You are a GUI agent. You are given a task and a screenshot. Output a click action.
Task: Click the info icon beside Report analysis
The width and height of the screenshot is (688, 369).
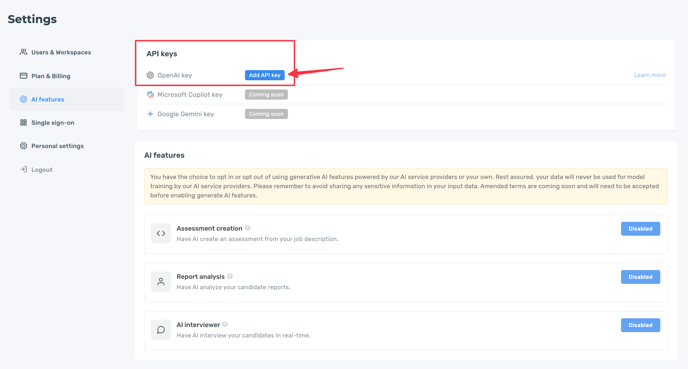pyautogui.click(x=230, y=276)
